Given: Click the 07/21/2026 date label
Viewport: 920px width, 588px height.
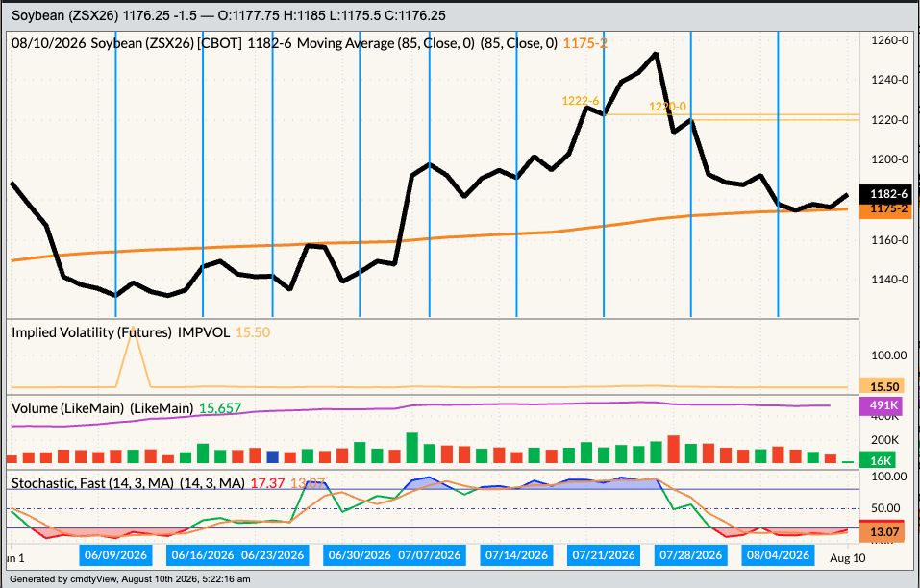Looking at the screenshot, I should pyautogui.click(x=604, y=554).
